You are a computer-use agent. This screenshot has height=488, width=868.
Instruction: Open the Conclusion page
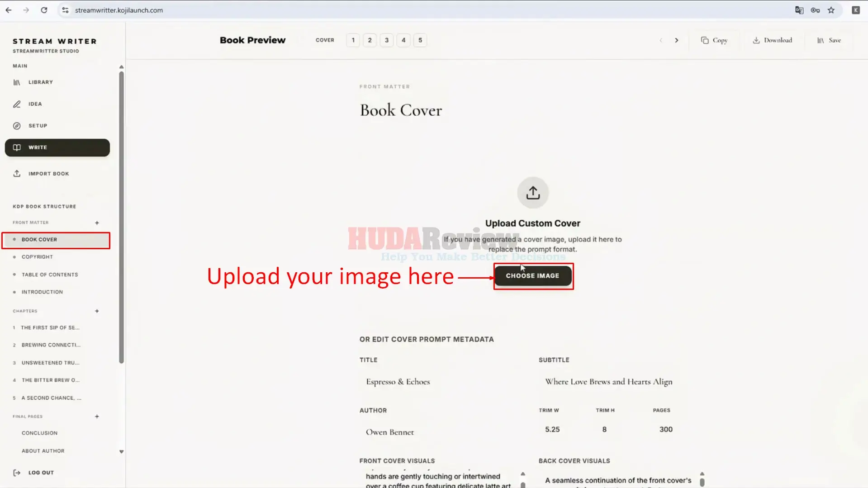39,433
